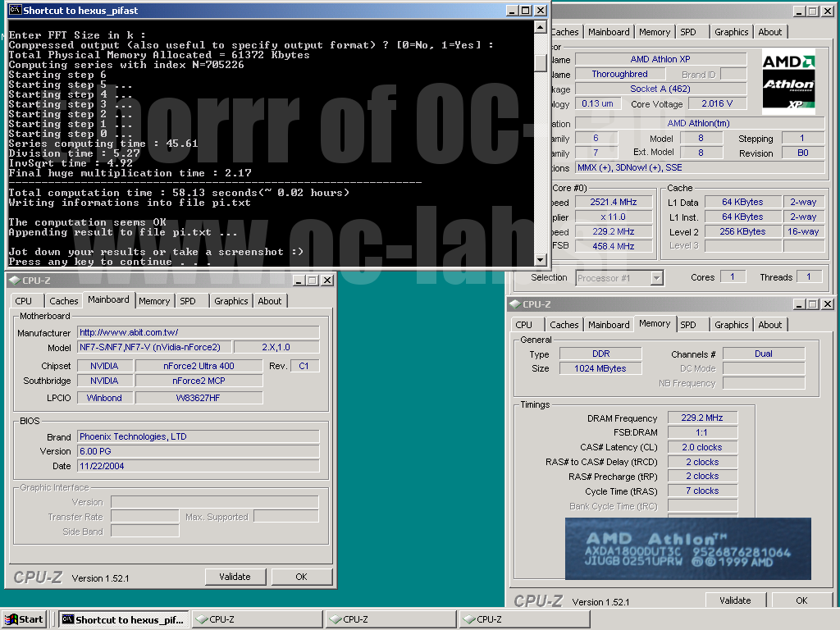Click the AMD Athlon XP logo
The image size is (840, 630).
[788, 81]
